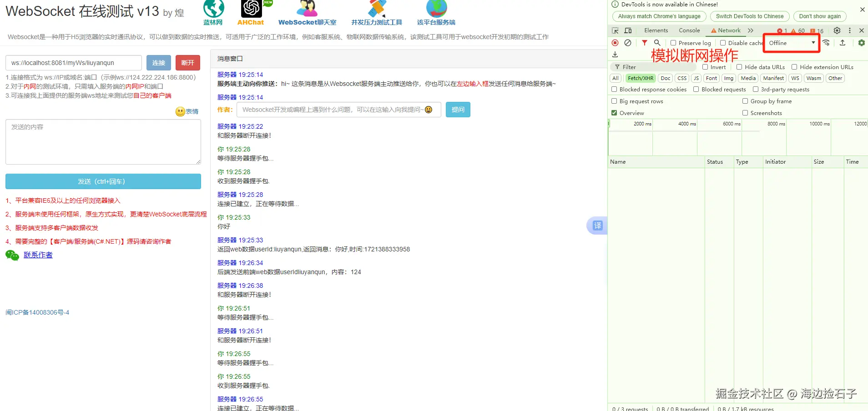Check Hide data URLs

point(739,67)
